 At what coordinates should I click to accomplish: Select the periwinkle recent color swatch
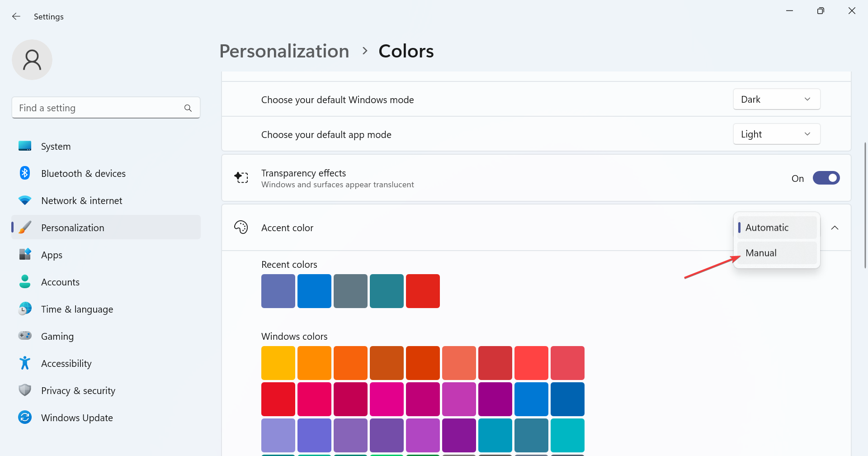pos(278,291)
